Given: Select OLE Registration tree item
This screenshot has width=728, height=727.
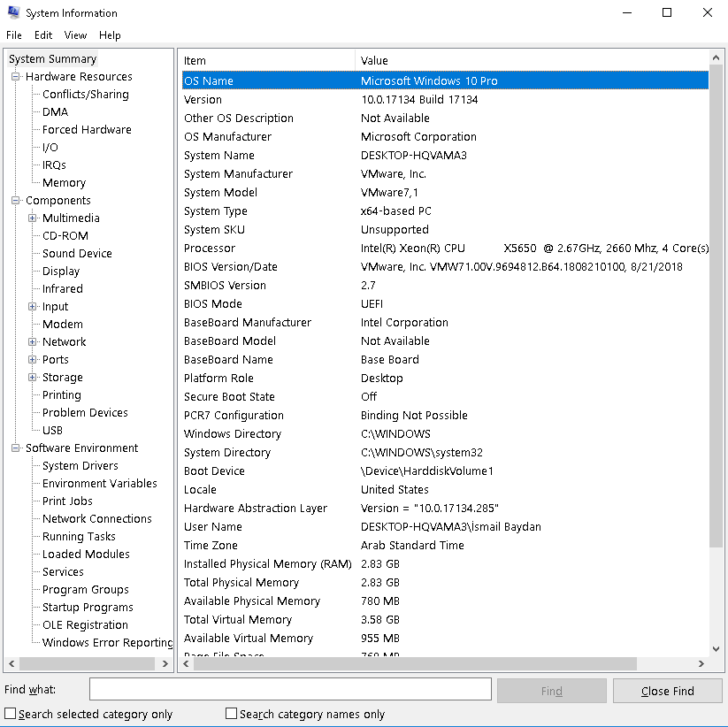Looking at the screenshot, I should [x=85, y=625].
